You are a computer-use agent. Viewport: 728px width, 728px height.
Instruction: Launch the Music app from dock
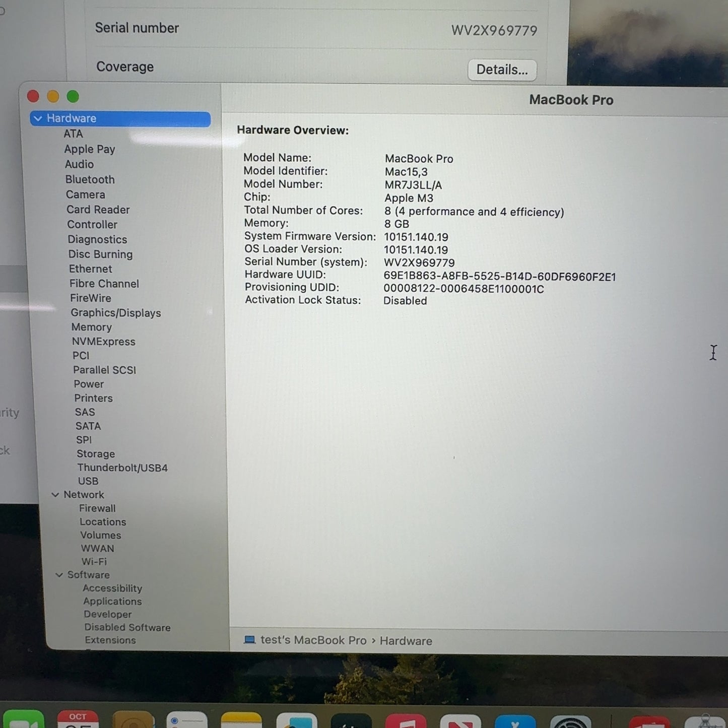pyautogui.click(x=406, y=721)
